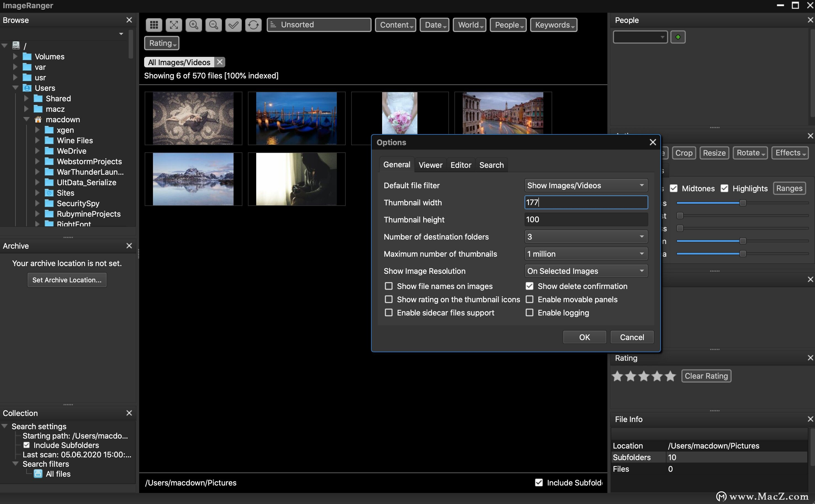The height and width of the screenshot is (504, 815).
Task: Open the Unsorted sort order selector
Action: tap(318, 24)
